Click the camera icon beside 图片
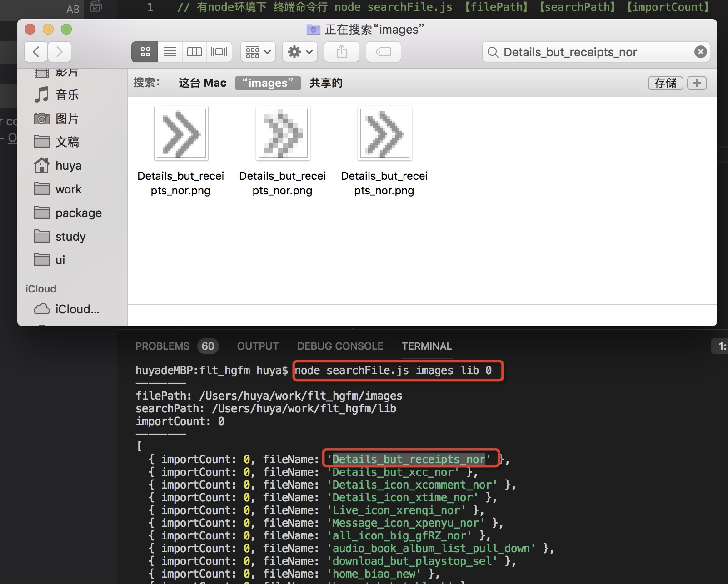The height and width of the screenshot is (584, 728). click(x=42, y=119)
